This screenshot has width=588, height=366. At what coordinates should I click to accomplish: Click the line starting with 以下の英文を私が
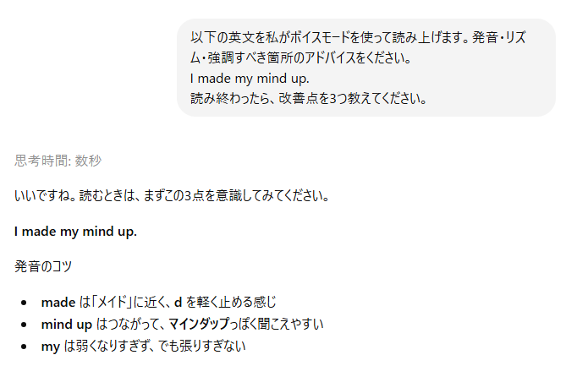click(x=364, y=38)
